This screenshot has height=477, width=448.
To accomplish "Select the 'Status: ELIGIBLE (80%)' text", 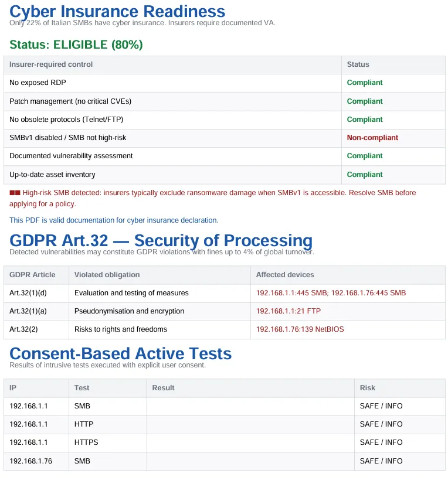I will pos(76,45).
